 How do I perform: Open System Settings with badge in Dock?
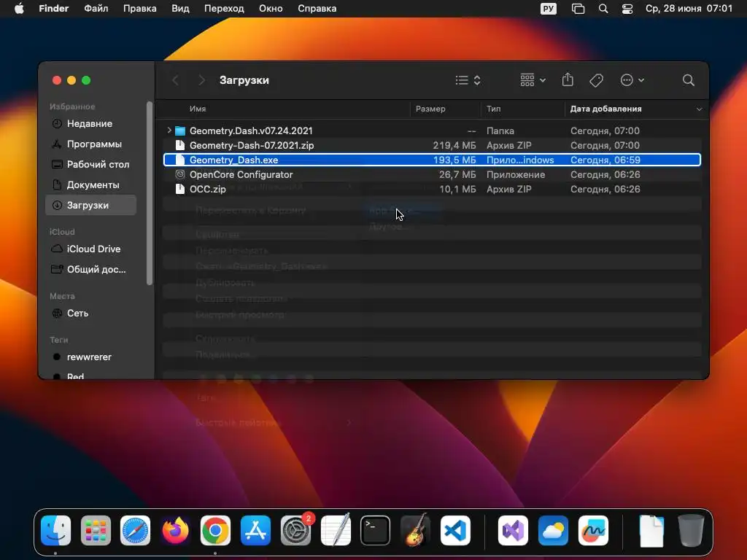point(295,531)
